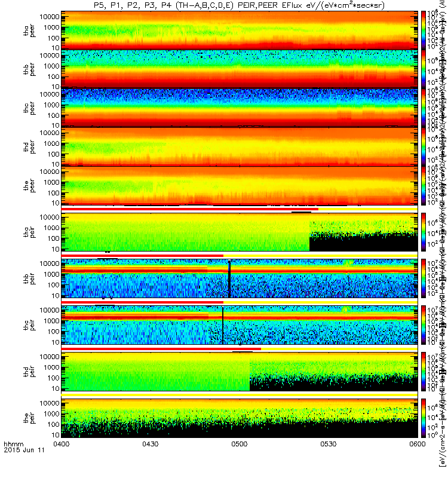Click the color bar beside thb peir panel

[424, 278]
